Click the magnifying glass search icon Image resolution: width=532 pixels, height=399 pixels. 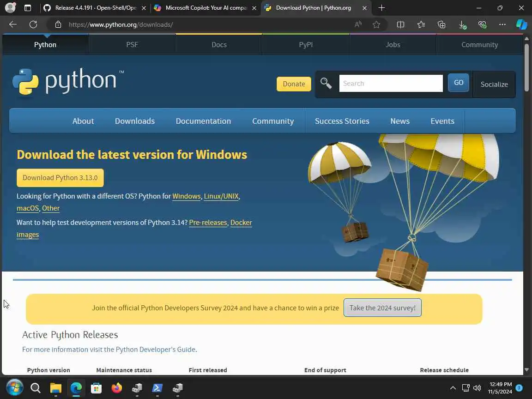coord(326,83)
